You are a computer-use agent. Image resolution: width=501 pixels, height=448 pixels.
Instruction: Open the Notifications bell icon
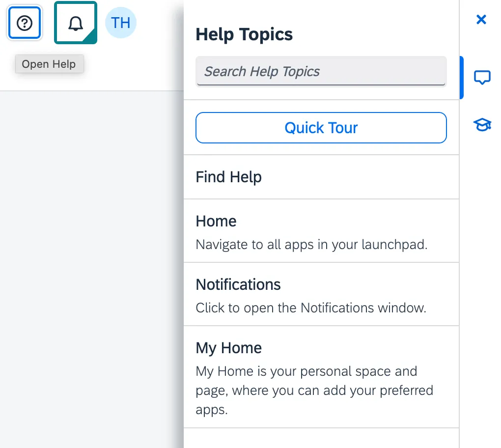coord(75,23)
